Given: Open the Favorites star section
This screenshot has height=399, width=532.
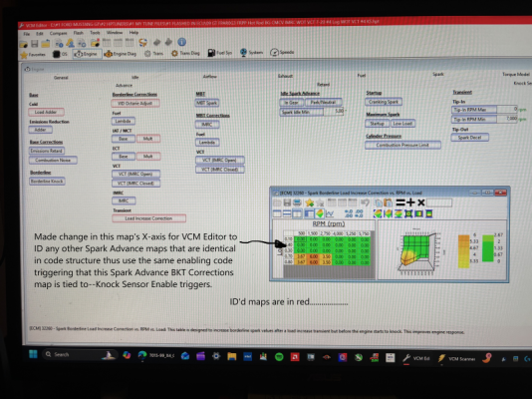Looking at the screenshot, I should (x=33, y=54).
